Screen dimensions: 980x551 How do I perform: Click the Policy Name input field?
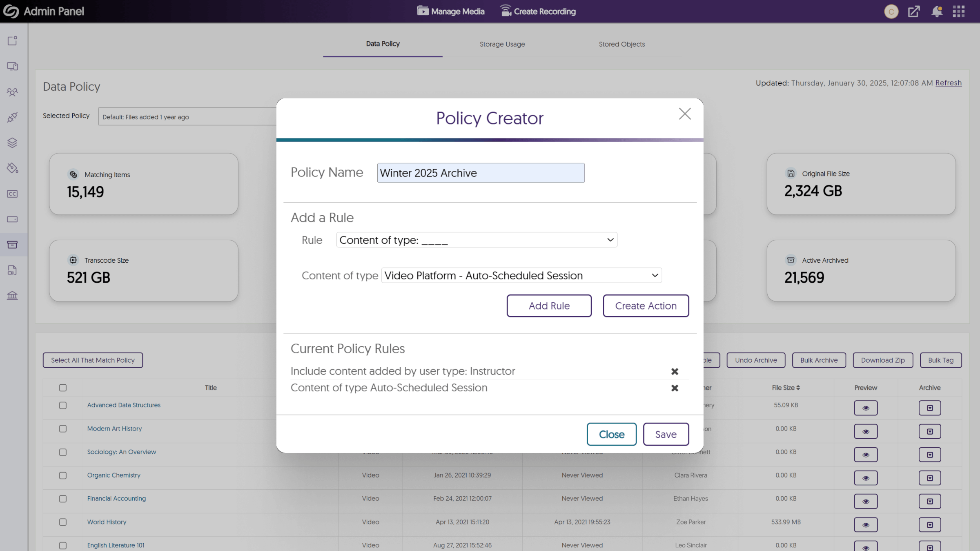pos(481,172)
